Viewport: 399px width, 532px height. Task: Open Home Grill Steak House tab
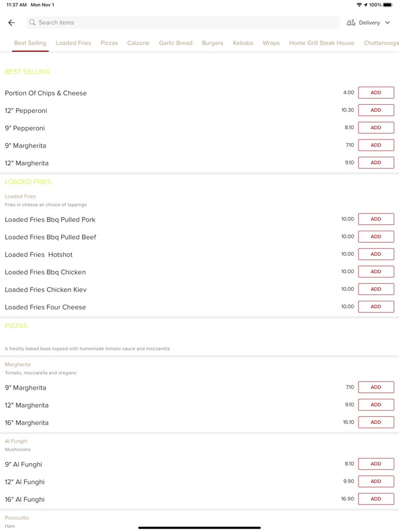(x=321, y=43)
